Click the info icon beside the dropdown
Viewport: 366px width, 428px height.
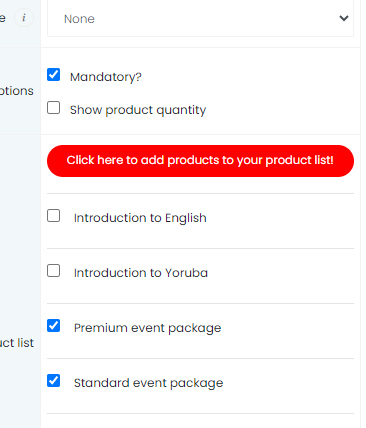24,18
